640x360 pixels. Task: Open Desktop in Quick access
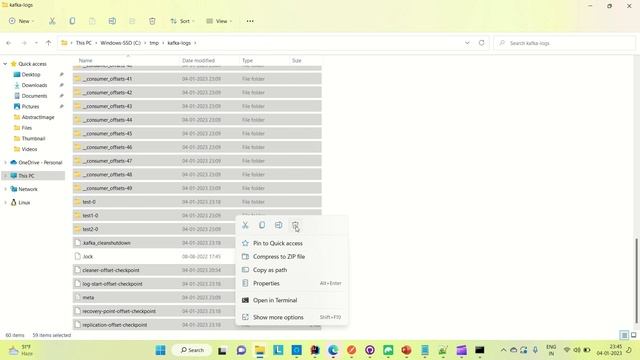click(x=31, y=75)
